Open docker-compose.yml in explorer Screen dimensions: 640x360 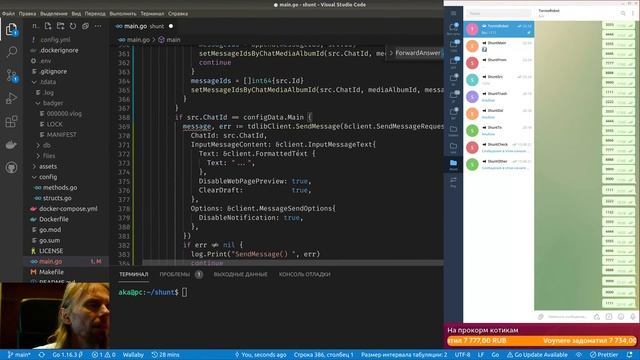coord(68,209)
